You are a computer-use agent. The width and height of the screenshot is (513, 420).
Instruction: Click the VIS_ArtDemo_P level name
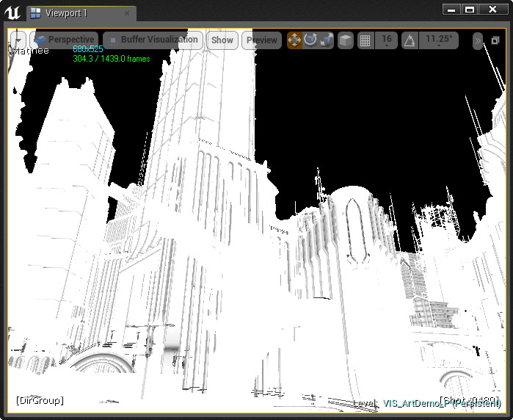tap(415, 403)
